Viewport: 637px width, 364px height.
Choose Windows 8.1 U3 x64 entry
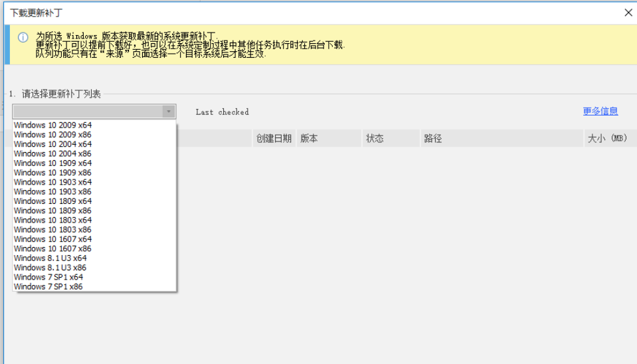click(x=50, y=258)
